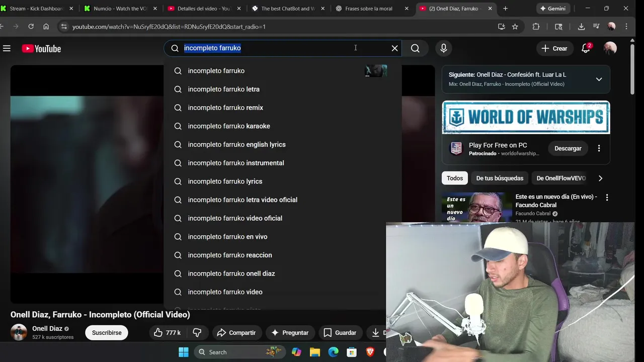Open Este es un nuevo día video thumbnail

tap(476, 207)
